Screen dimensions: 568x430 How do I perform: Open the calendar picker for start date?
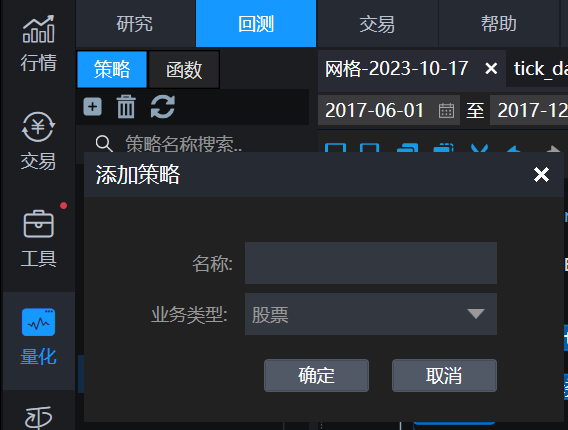pos(446,110)
